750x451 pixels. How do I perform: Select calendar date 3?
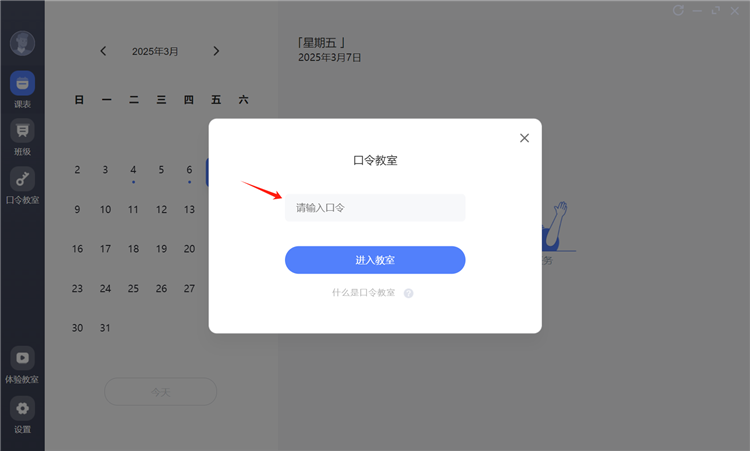click(x=105, y=170)
